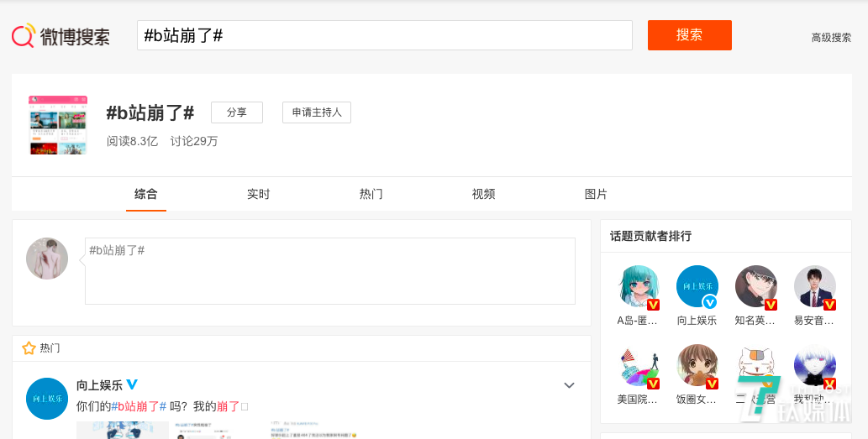Image resolution: width=868 pixels, height=439 pixels.
Task: Click the 讨论29万 discussion count text
Action: [194, 141]
